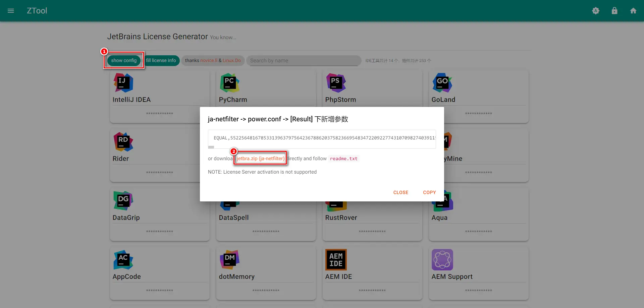Click the masked license key under DataSpell

coord(266,232)
